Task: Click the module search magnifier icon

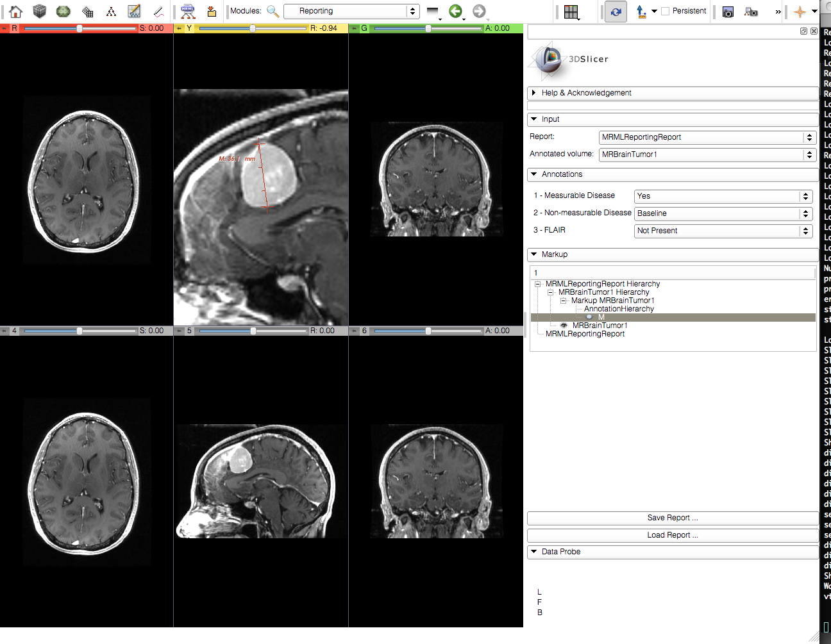Action: 273,11
